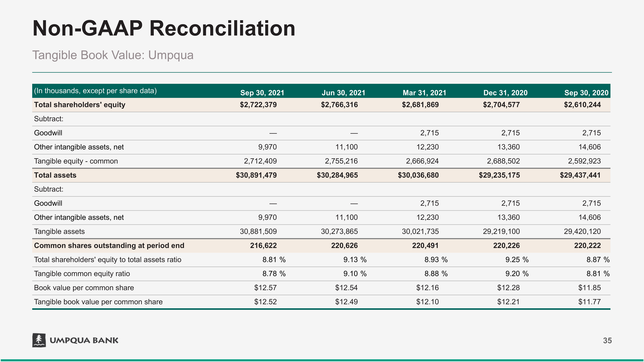This screenshot has width=644, height=362.
Task: Click the Total shareholders' equity row label
Action: coord(80,105)
